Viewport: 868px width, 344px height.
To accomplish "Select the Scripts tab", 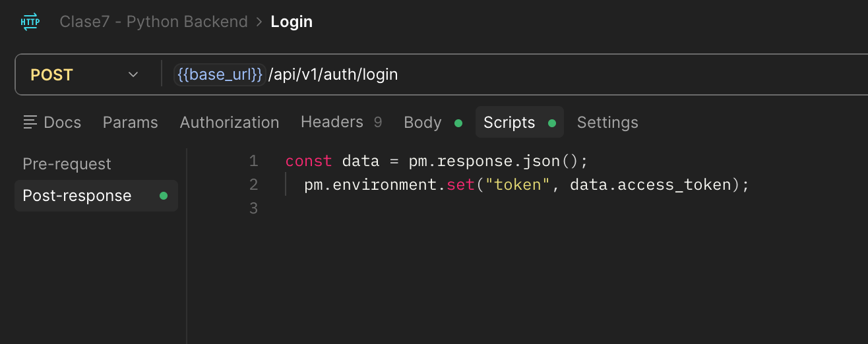I will [x=519, y=123].
